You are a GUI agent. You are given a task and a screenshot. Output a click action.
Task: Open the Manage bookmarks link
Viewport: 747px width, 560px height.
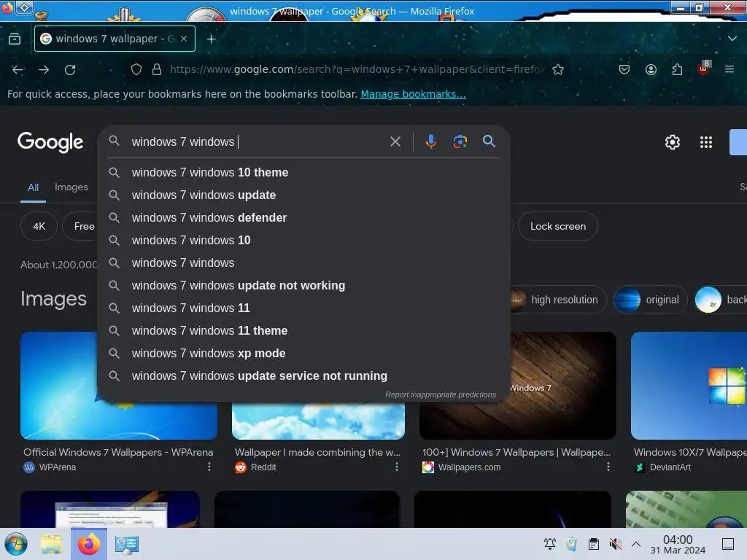click(413, 94)
